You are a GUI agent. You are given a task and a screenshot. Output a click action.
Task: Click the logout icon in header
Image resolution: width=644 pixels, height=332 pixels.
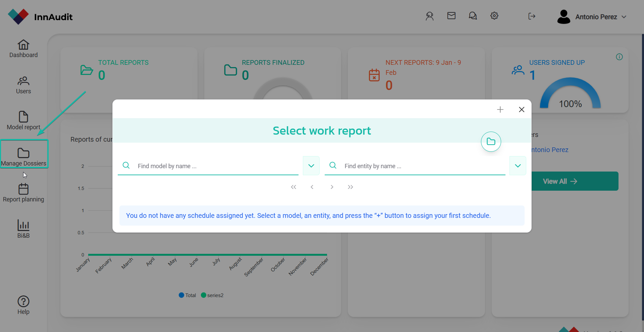pyautogui.click(x=532, y=16)
